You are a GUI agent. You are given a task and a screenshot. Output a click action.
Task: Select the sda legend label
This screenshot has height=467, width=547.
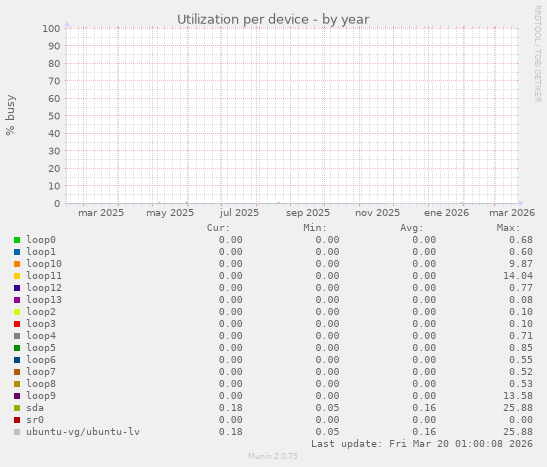pyautogui.click(x=35, y=408)
